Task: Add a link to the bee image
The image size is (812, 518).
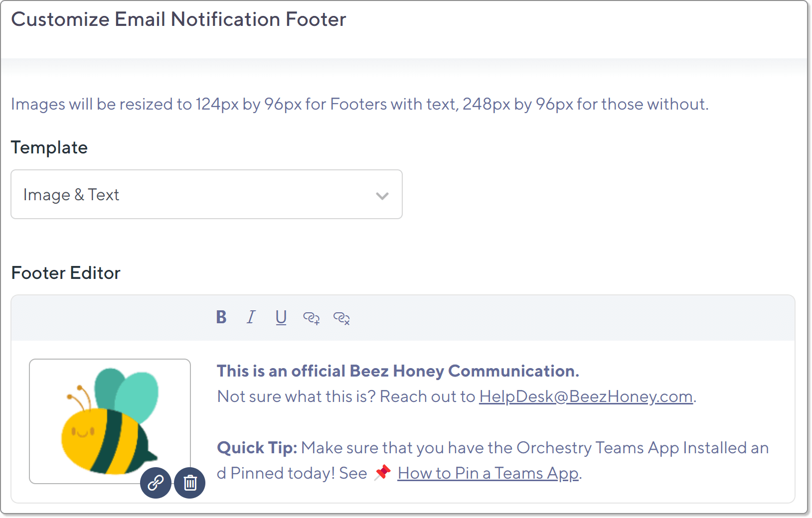Action: point(156,483)
